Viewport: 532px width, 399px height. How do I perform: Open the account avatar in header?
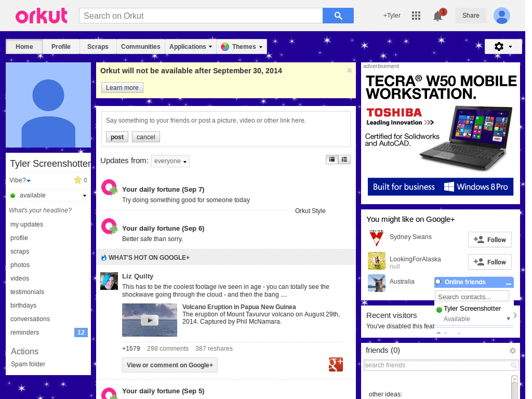coord(502,16)
